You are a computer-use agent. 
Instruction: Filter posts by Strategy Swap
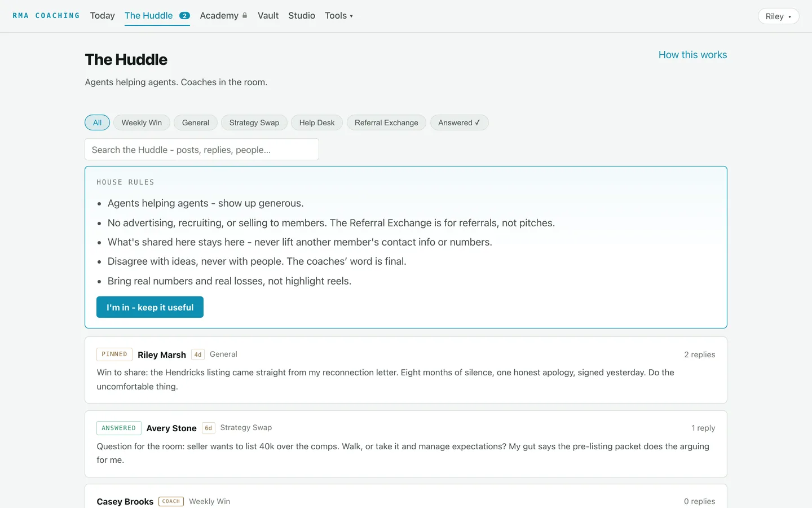tap(254, 122)
